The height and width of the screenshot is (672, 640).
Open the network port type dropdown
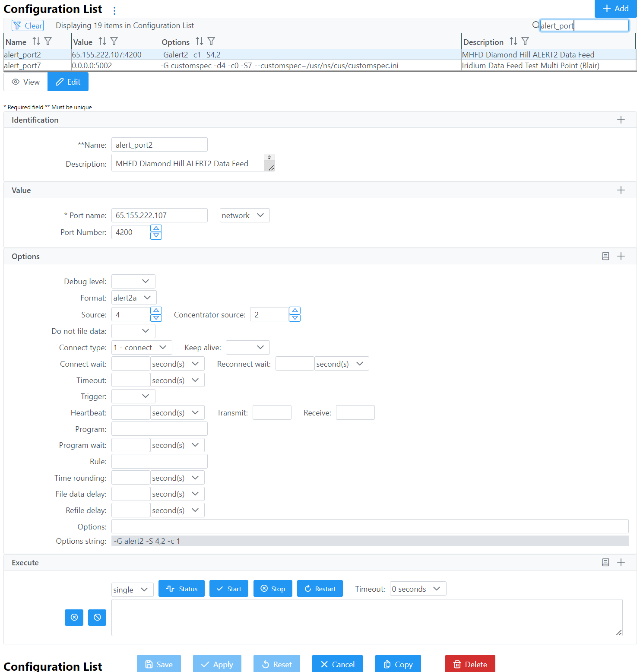tap(244, 216)
